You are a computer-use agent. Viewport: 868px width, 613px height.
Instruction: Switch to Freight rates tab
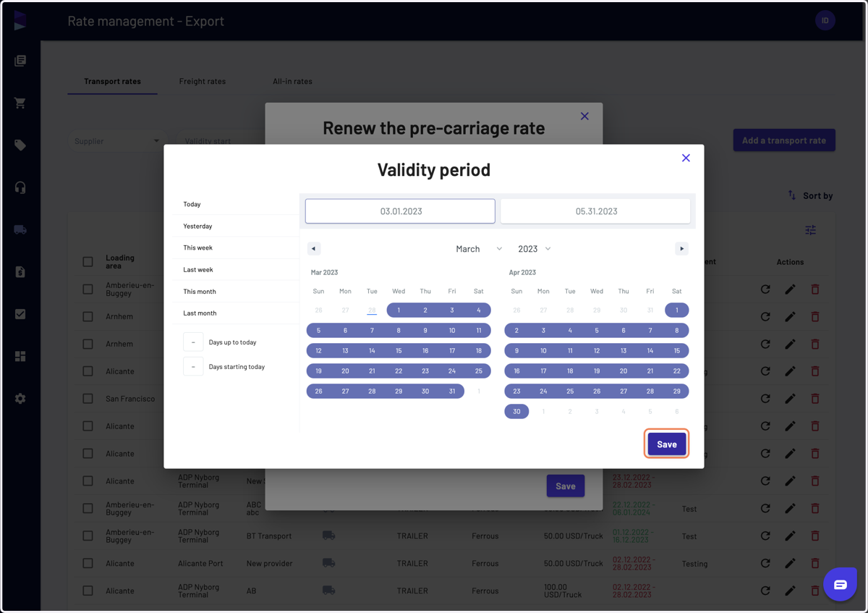pos(203,81)
